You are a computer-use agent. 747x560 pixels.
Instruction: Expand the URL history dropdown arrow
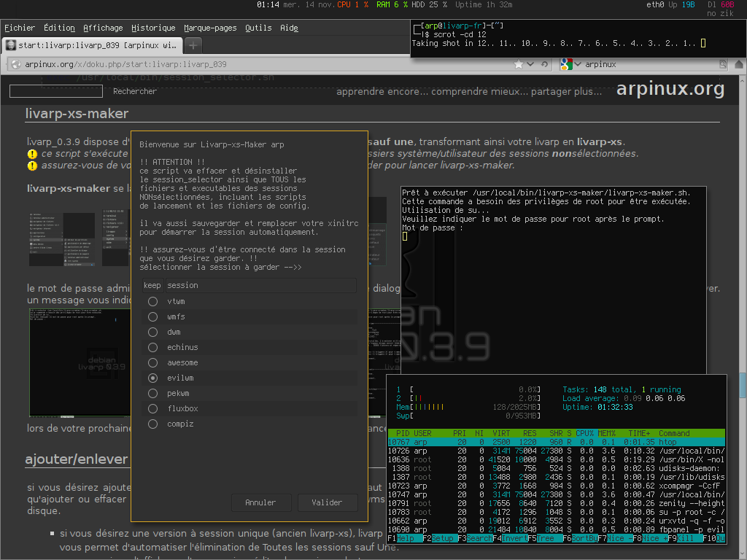(530, 64)
